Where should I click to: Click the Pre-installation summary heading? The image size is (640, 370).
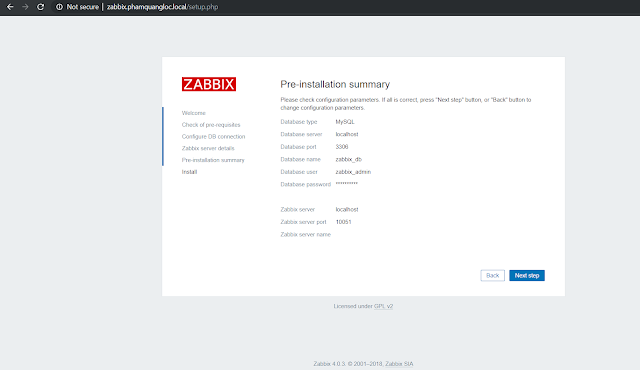[335, 84]
